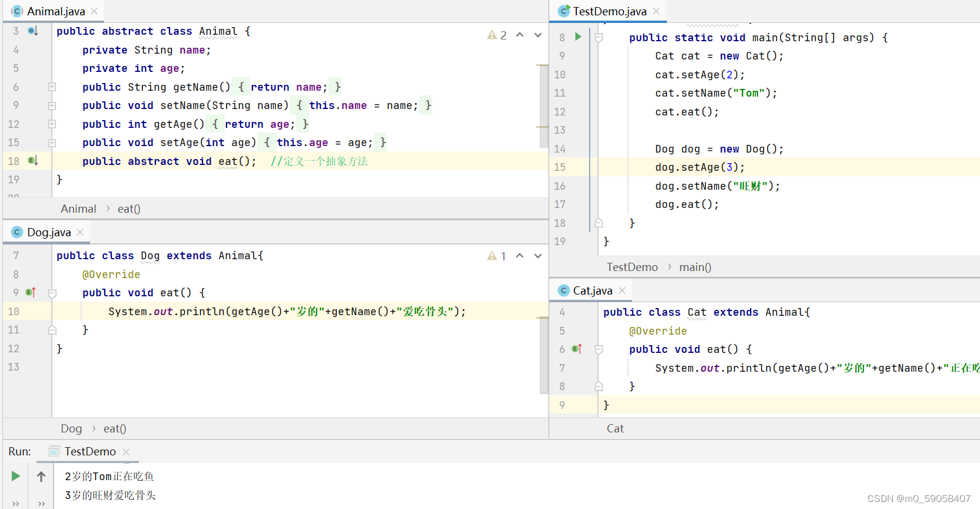This screenshot has height=509, width=980.
Task: Click line number 15 in TestDemo.java gutter
Action: click(560, 167)
